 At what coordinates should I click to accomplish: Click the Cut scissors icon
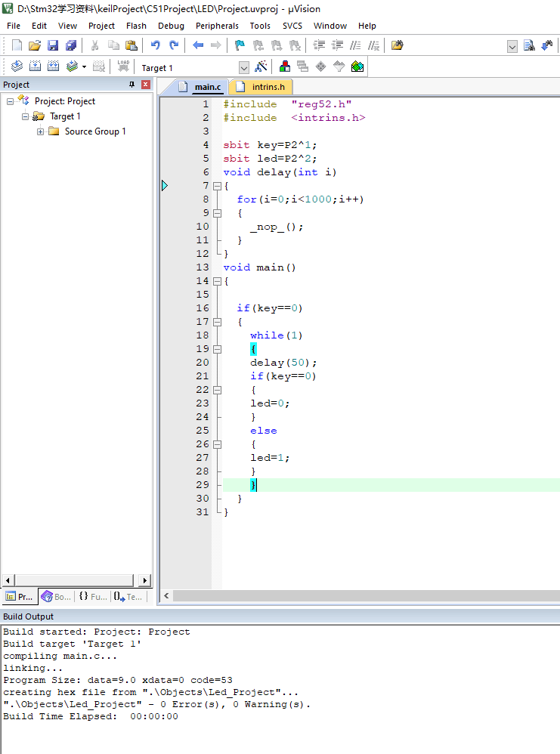[x=94, y=45]
